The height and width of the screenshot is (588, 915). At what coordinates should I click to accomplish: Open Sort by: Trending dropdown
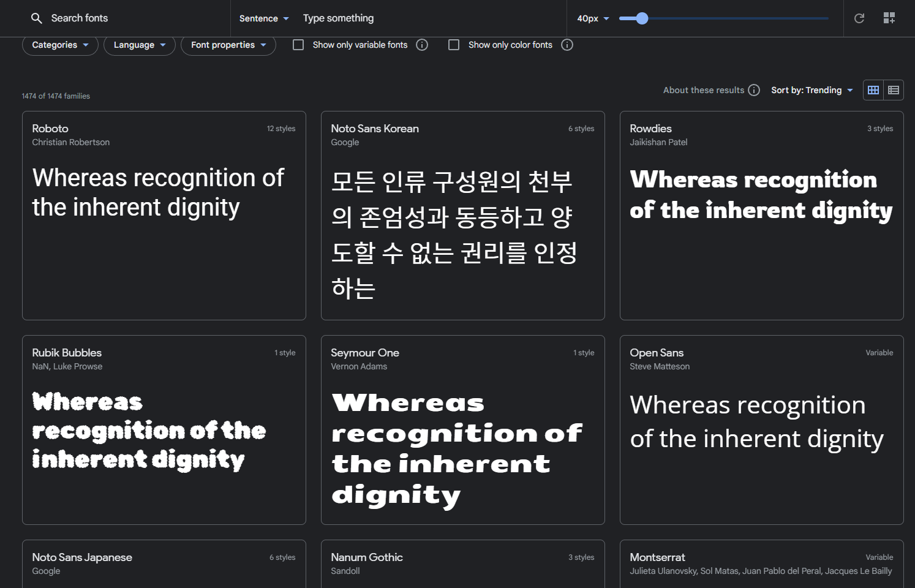[x=812, y=90]
